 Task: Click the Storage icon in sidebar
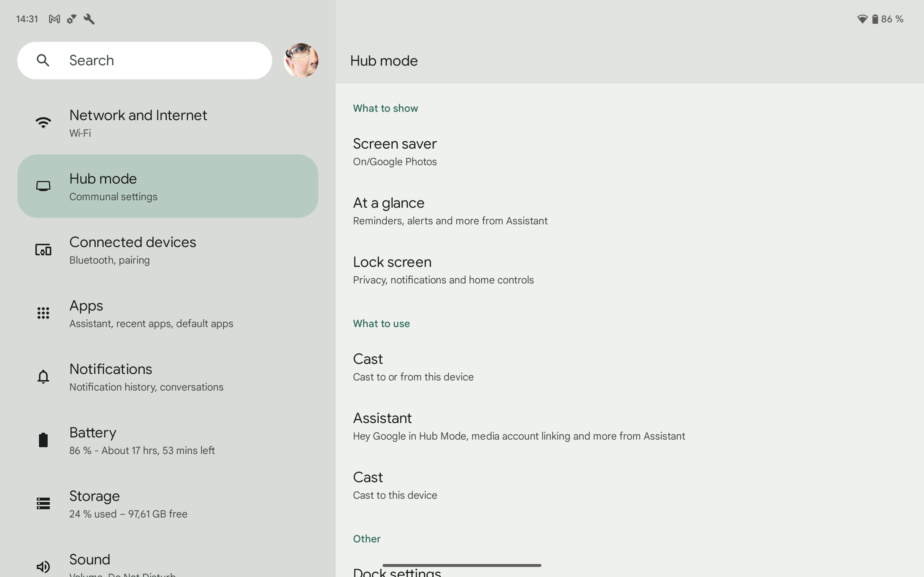pos(43,503)
